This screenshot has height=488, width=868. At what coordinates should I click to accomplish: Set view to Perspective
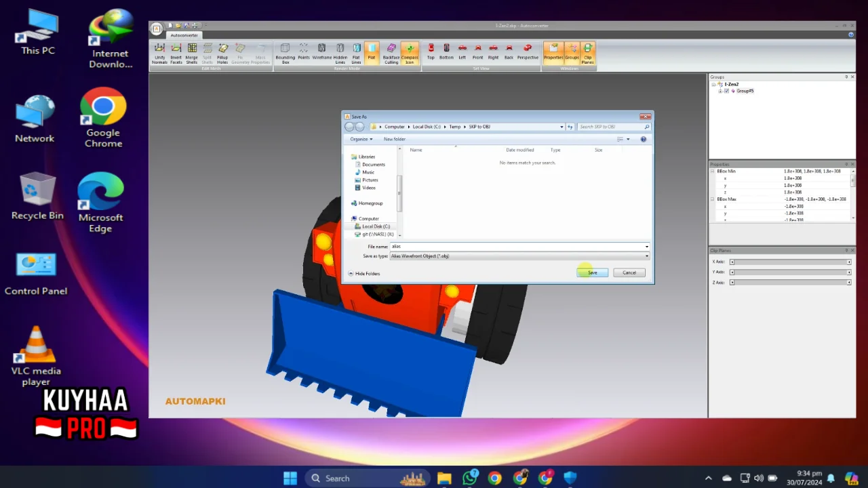(528, 52)
